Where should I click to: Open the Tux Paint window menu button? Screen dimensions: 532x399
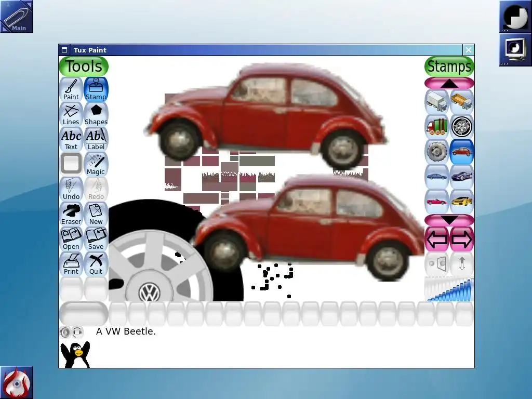point(64,50)
